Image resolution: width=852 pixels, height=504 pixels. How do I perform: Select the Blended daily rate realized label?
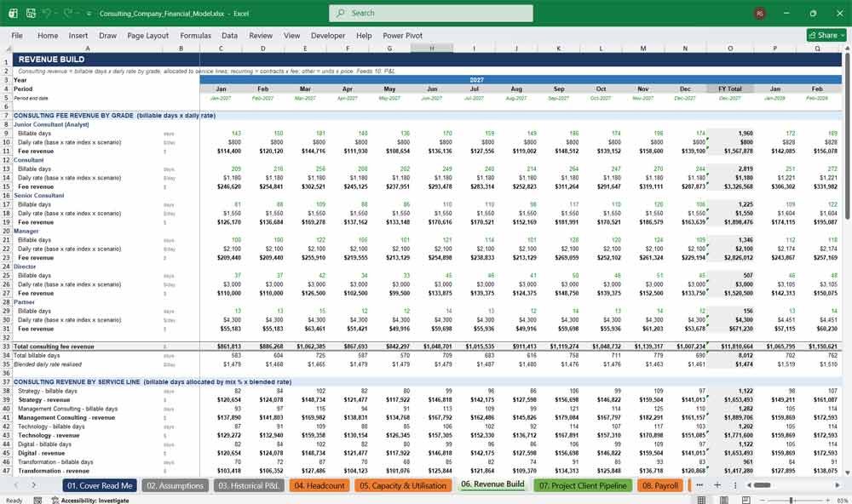[x=48, y=364]
